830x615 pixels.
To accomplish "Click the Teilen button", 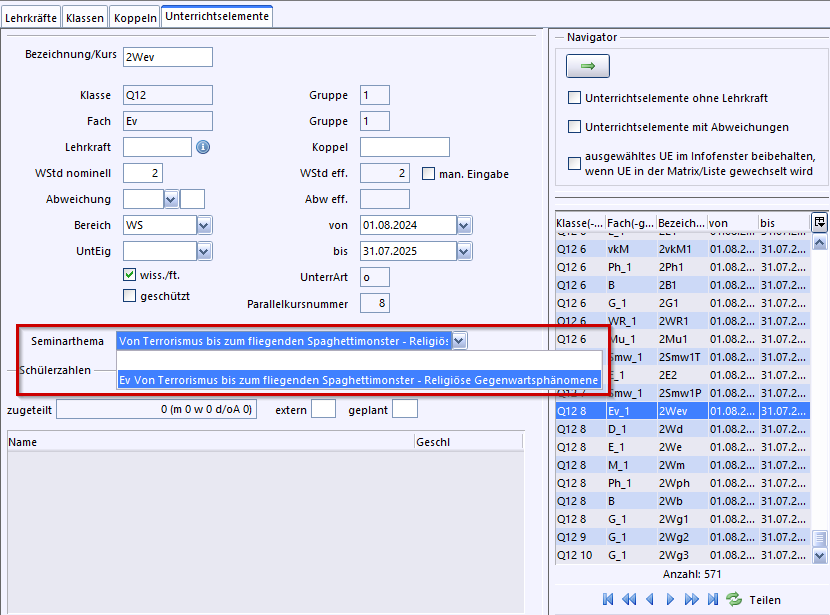I will pos(765,600).
